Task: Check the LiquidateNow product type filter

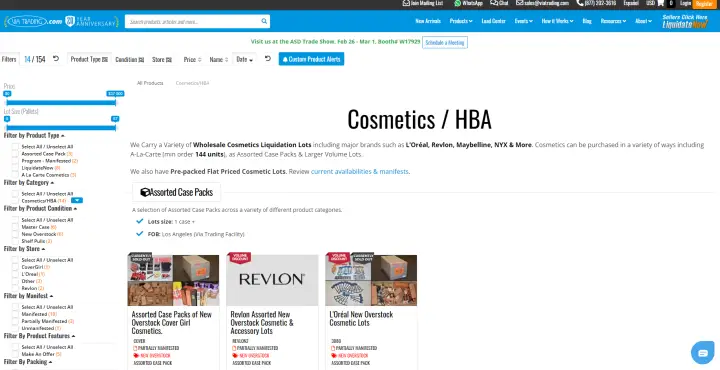Action: 16,168
